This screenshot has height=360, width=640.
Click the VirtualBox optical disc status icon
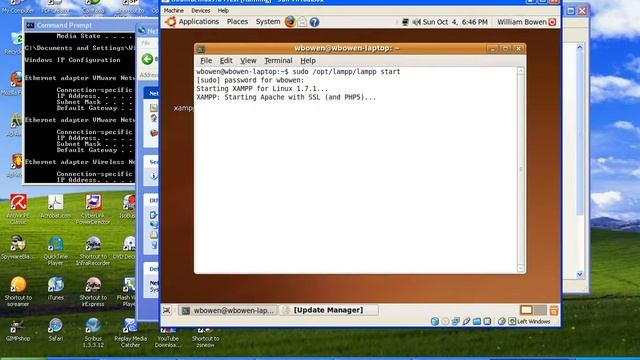(445, 322)
